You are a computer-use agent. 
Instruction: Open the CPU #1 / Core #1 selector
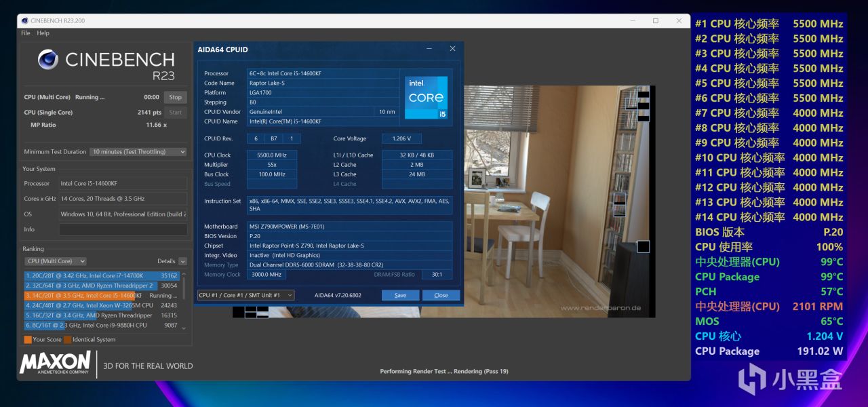pyautogui.click(x=245, y=295)
